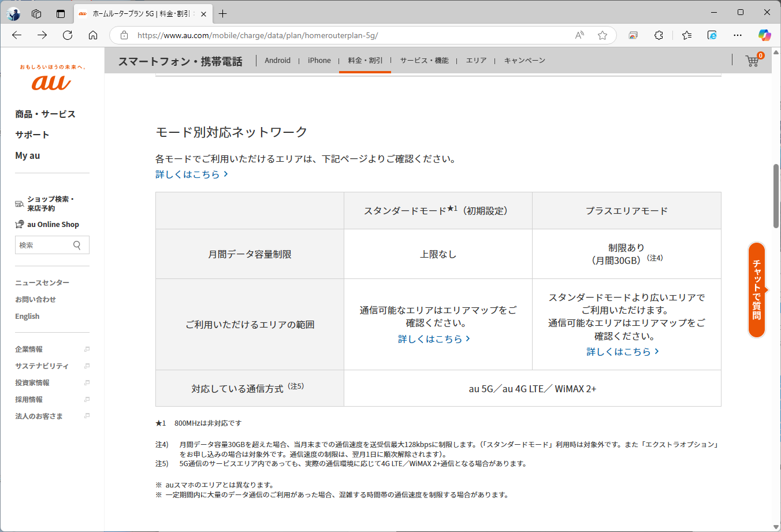Open the browser Extensions icon
The image size is (781, 532).
pos(659,35)
